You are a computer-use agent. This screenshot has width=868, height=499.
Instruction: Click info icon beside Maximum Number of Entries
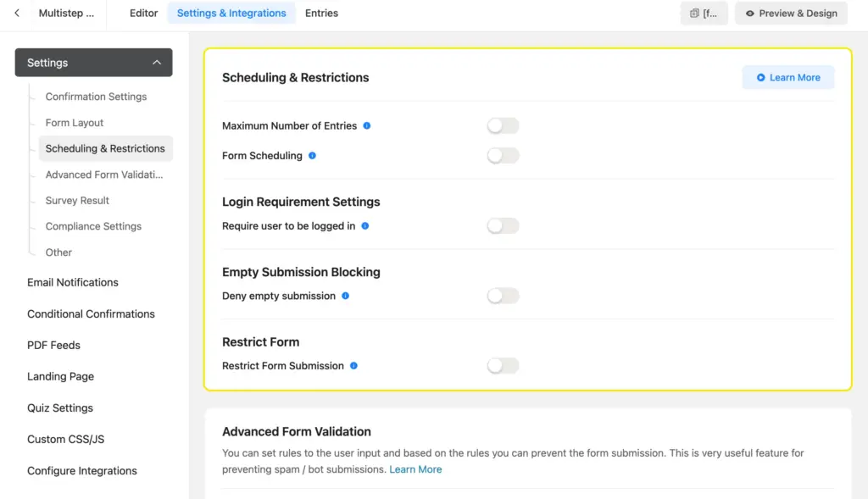tap(367, 126)
